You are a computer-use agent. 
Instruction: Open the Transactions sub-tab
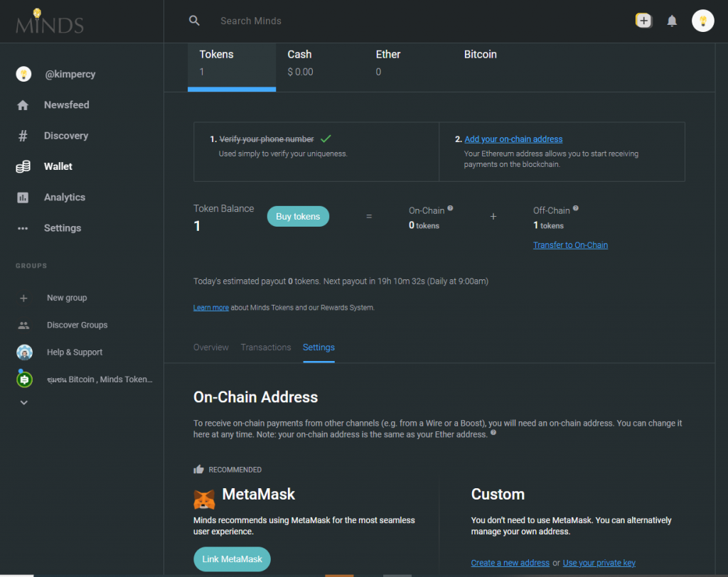[266, 347]
